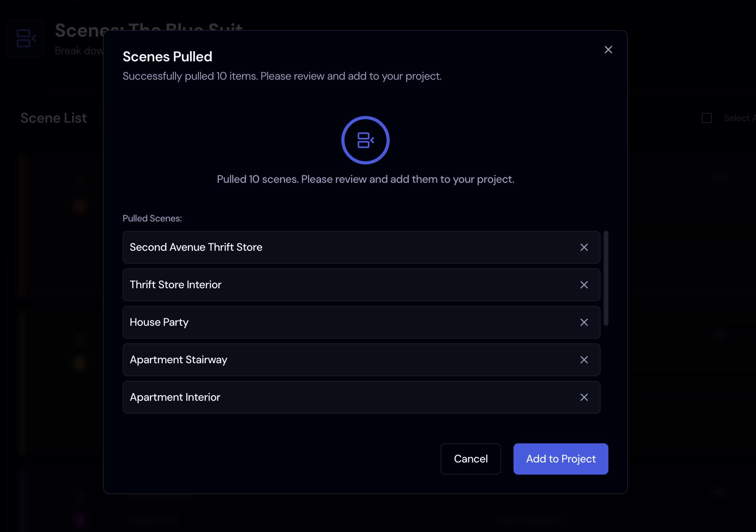The height and width of the screenshot is (532, 756).
Task: Add the 10 pulled scenes to project
Action: (x=560, y=459)
